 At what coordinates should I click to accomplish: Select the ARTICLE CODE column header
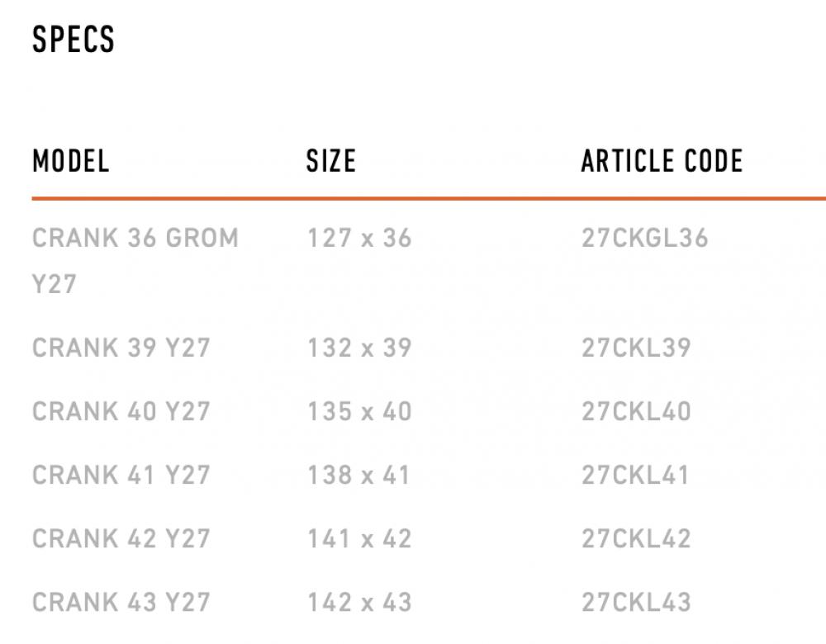pos(662,161)
